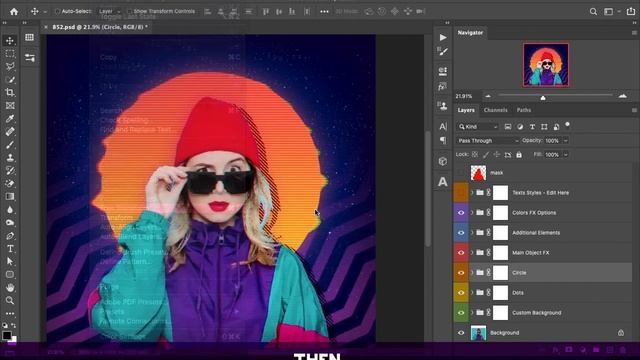Select the Gradient tool
640x360 pixels.
[10, 197]
